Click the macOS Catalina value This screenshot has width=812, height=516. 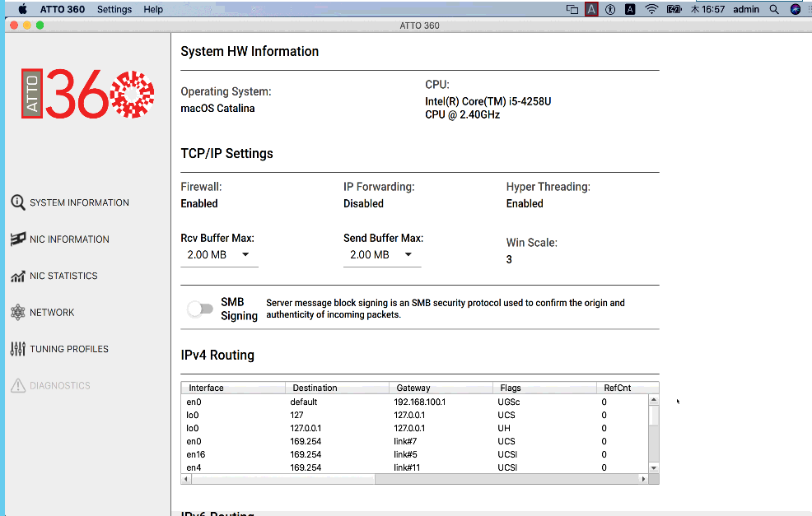217,108
